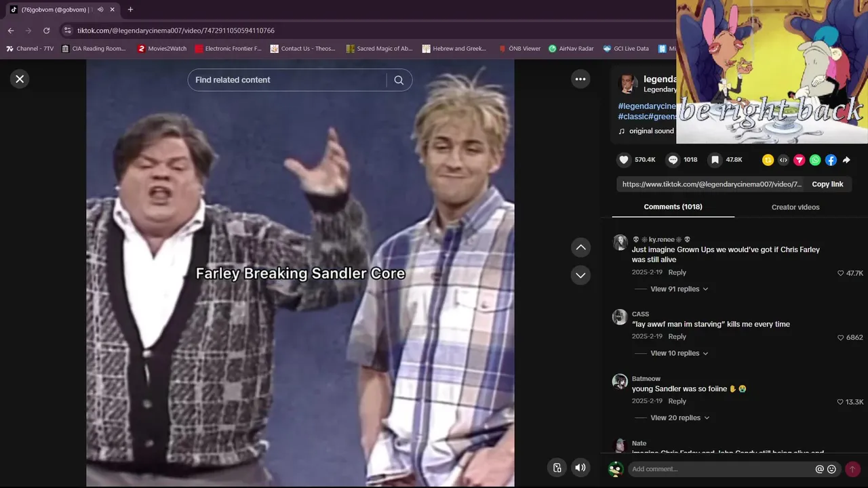868x488 pixels.
Task: Click the Copy link button
Action: 827,184
